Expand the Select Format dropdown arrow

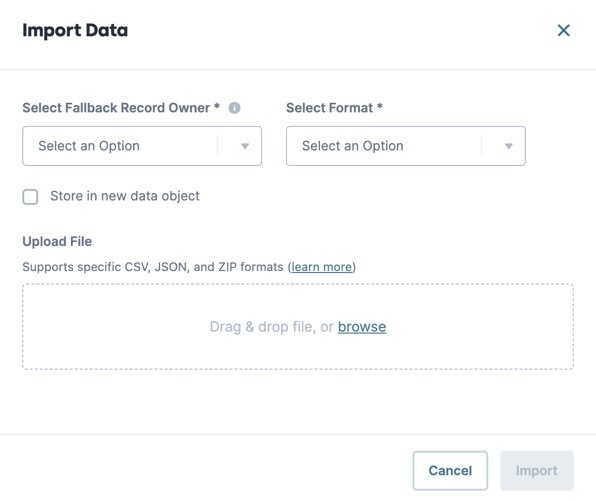pos(509,146)
